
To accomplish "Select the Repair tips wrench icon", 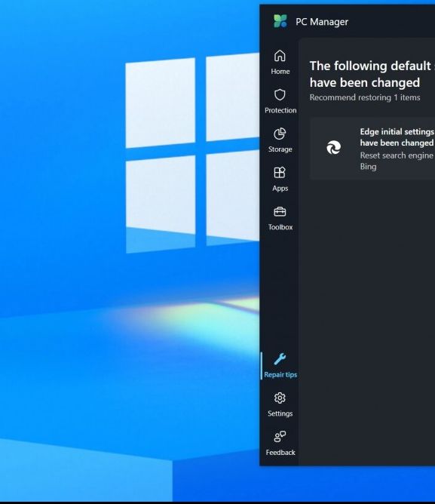I will pyautogui.click(x=280, y=359).
